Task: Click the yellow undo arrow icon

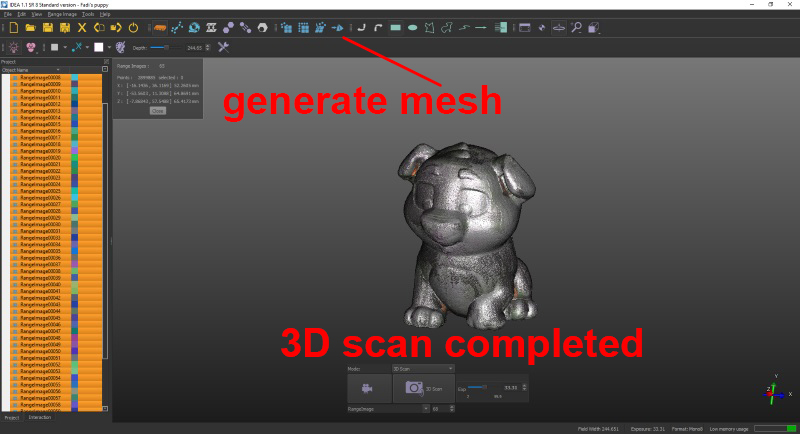Action: [99, 28]
